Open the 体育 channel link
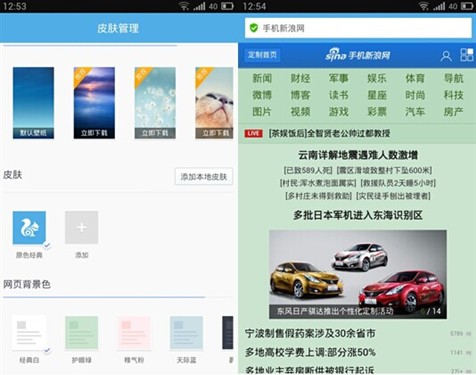The width and height of the screenshot is (476, 375). [x=415, y=78]
